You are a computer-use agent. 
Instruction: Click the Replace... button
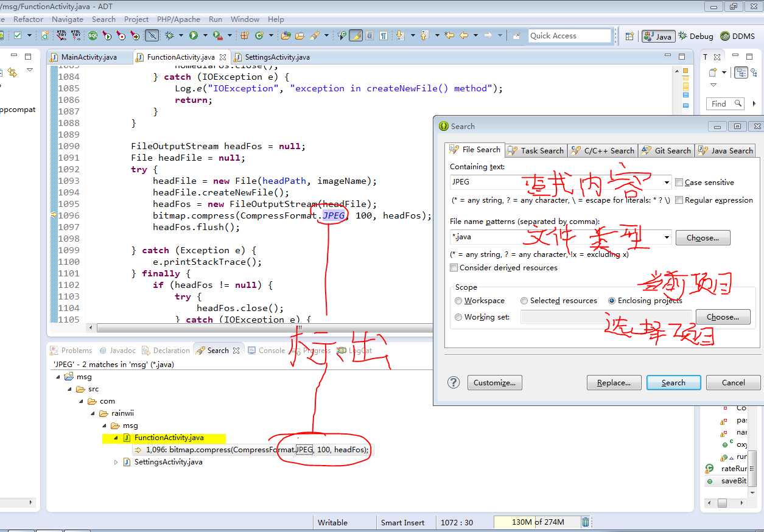614,382
